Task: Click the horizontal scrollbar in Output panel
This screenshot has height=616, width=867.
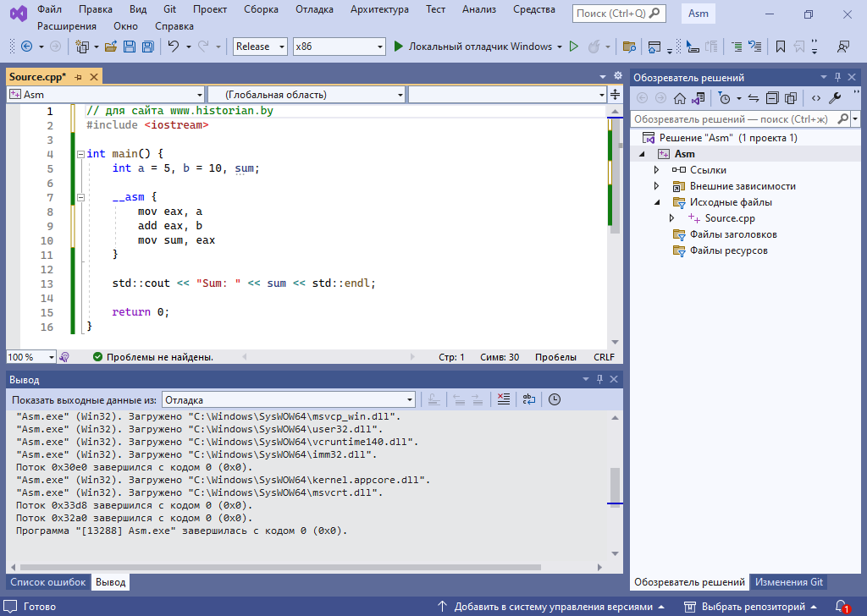Action: pos(279,567)
